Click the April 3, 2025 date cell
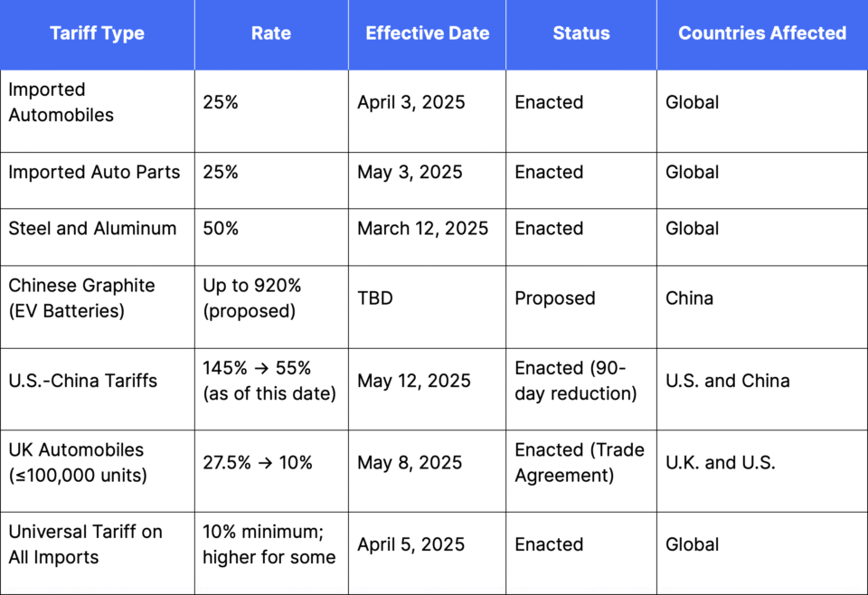This screenshot has height=595, width=868. tap(428, 111)
